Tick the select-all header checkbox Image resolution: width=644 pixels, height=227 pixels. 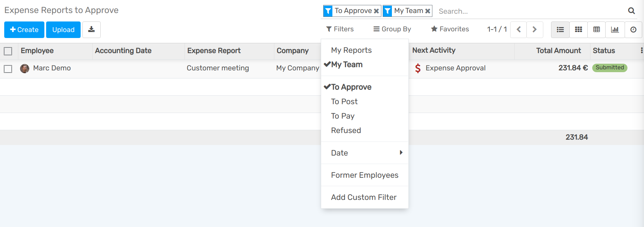8,51
